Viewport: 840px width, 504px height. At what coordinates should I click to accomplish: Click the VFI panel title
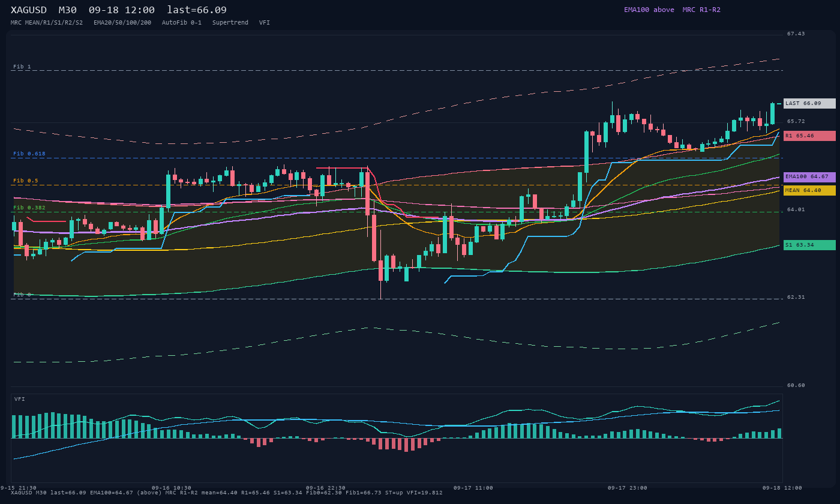(20, 399)
